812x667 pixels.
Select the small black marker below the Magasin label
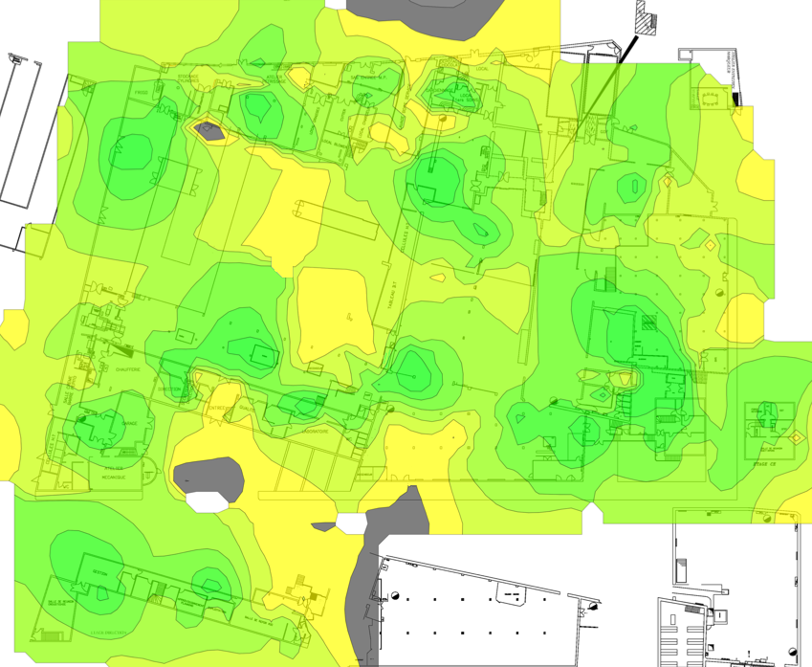(x=735, y=98)
